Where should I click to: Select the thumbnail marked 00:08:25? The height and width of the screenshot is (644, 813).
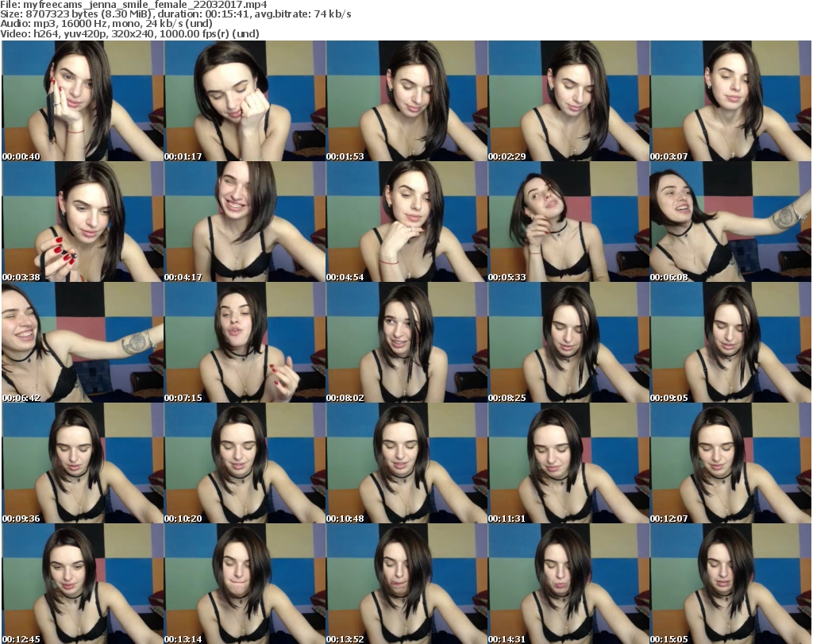(568, 343)
